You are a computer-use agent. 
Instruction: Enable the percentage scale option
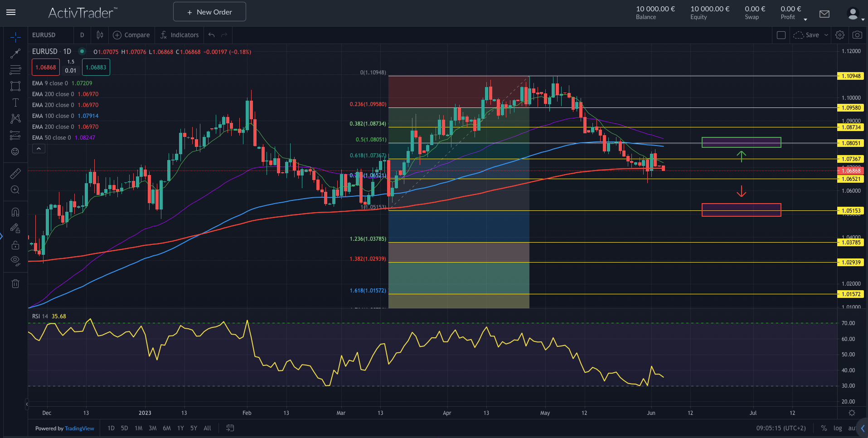point(824,428)
